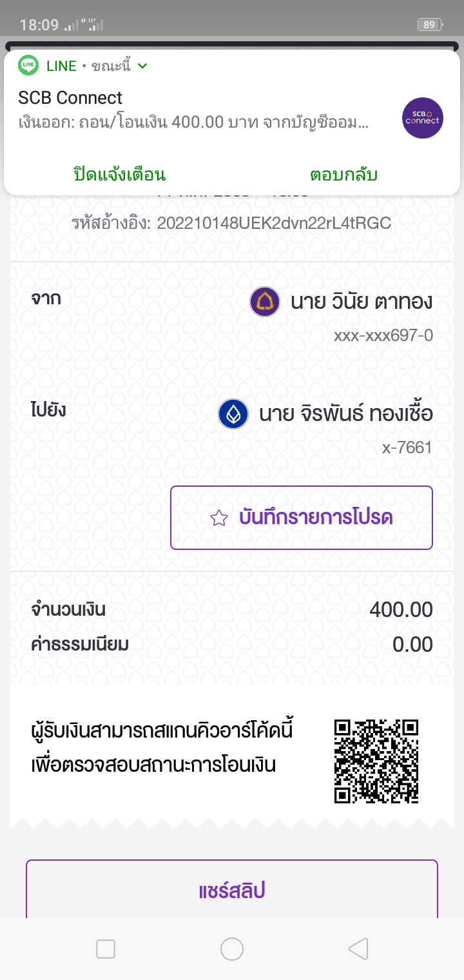Open the SCB Connect notification message

click(x=193, y=110)
